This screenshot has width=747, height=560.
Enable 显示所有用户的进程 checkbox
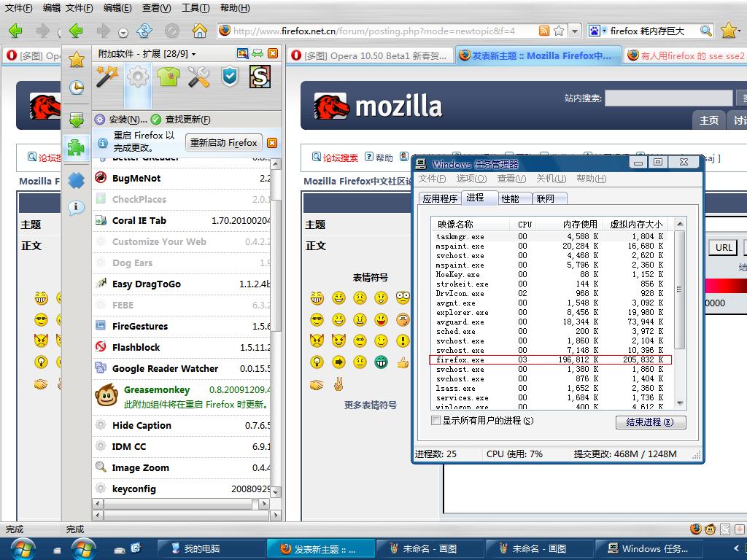point(436,421)
